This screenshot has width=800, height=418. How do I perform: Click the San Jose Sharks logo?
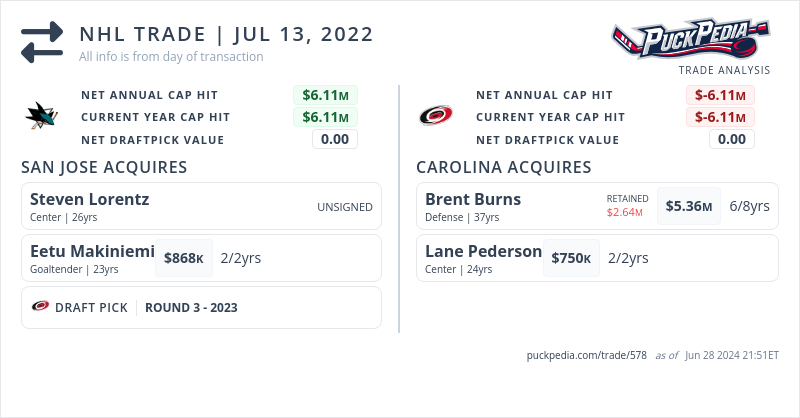coord(40,117)
